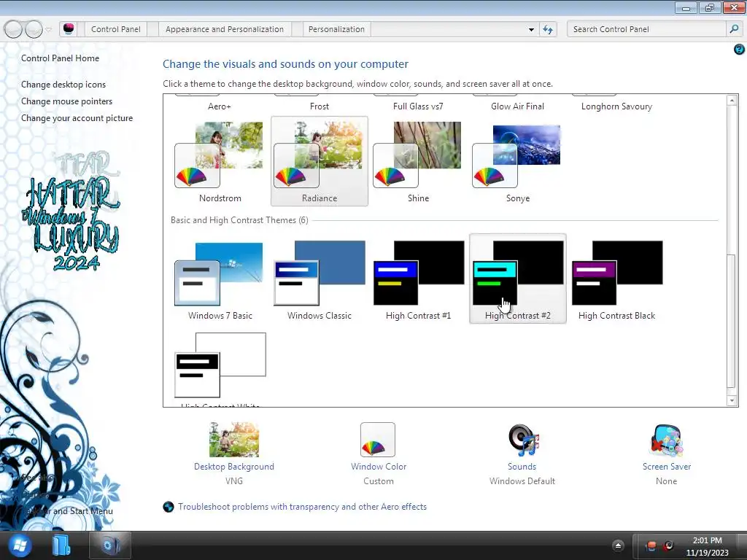747x560 pixels.
Task: Click the Search Control Panel field
Action: (646, 29)
